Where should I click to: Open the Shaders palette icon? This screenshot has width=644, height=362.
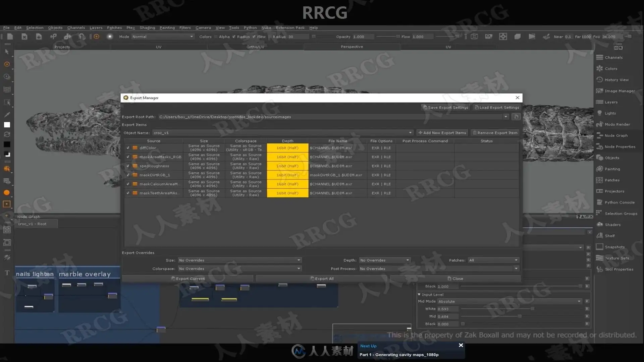pyautogui.click(x=600, y=225)
